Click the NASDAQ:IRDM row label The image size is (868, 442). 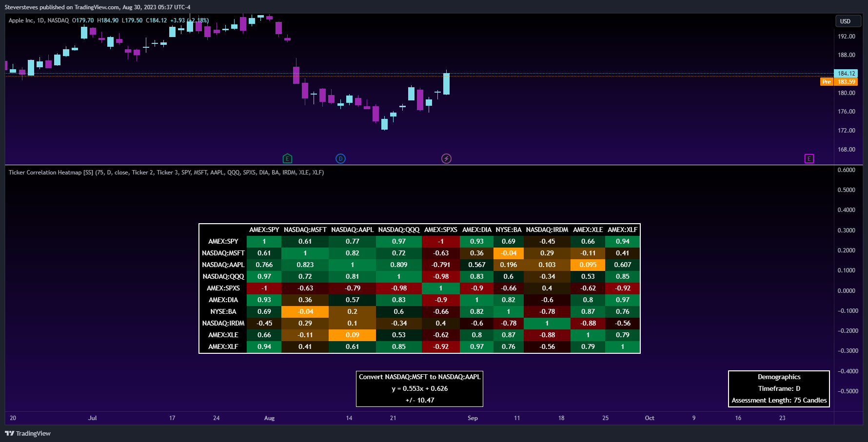223,323
